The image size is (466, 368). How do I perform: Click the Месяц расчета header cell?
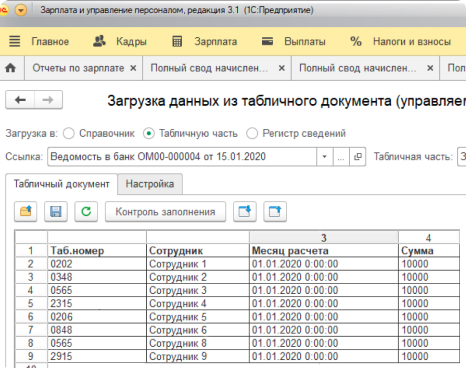[324, 251]
